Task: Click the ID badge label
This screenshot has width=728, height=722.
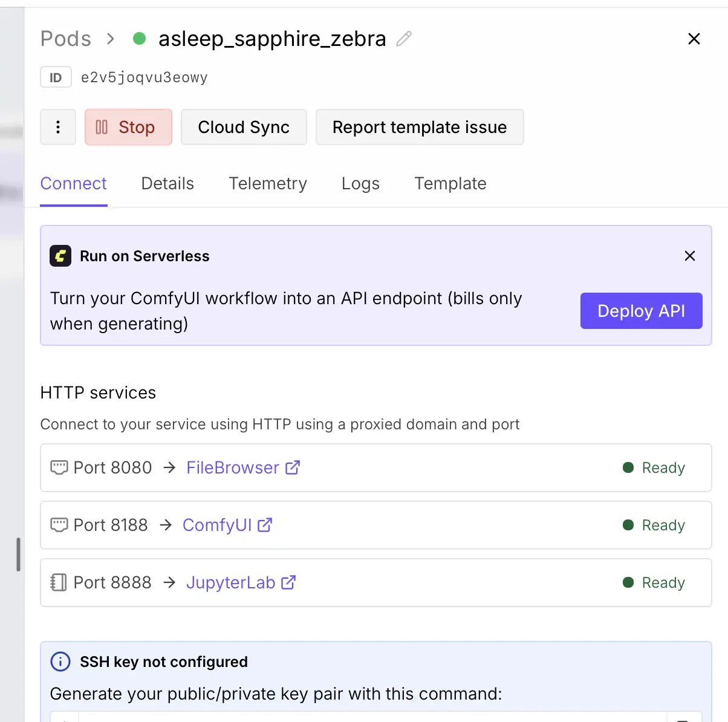Action: click(x=56, y=77)
